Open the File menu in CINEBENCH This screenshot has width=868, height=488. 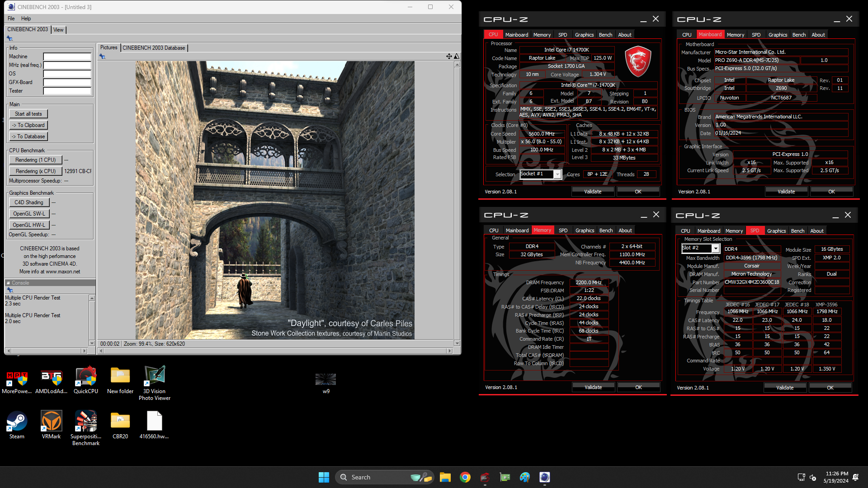11,19
